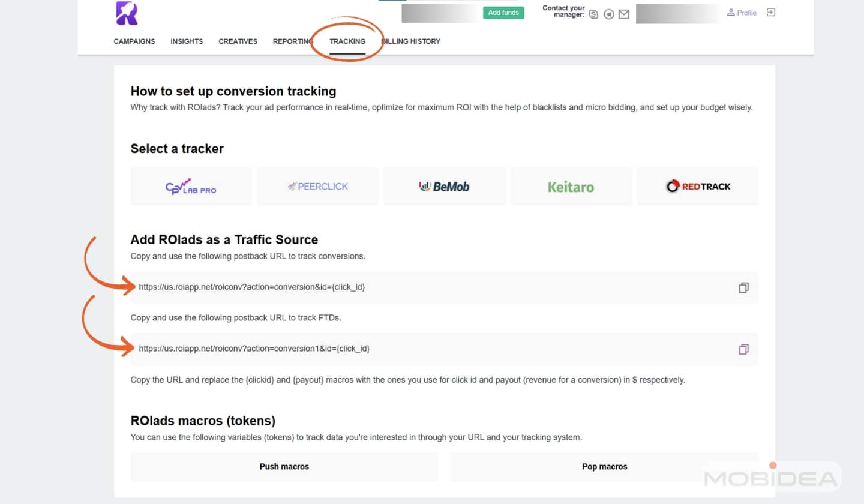Viewport: 864px width, 504px height.
Task: Click the Add funds button
Action: [503, 12]
